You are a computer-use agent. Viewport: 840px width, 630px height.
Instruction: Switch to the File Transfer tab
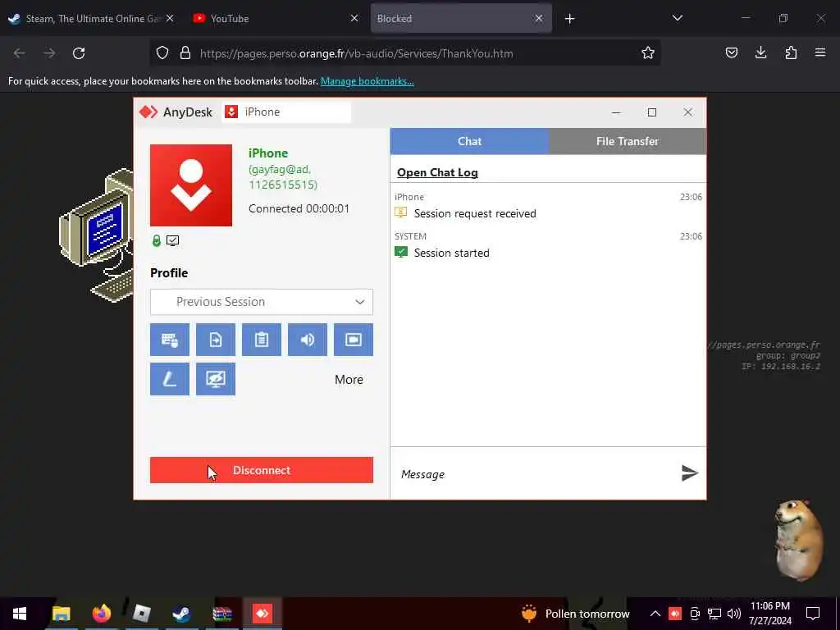(x=628, y=141)
